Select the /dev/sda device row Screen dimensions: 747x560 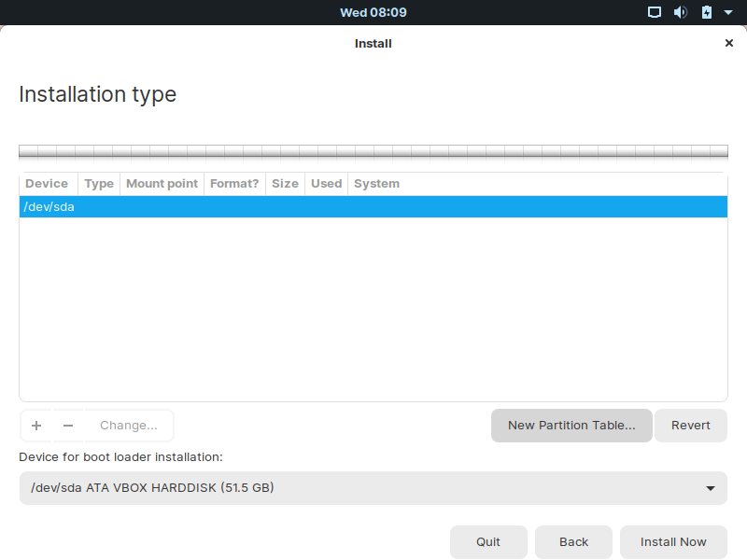tap(373, 207)
